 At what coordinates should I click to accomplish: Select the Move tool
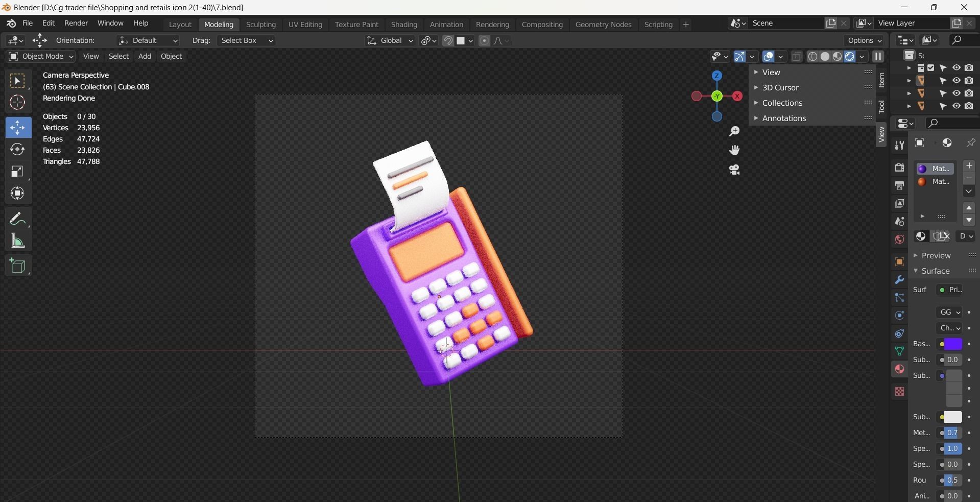[17, 127]
